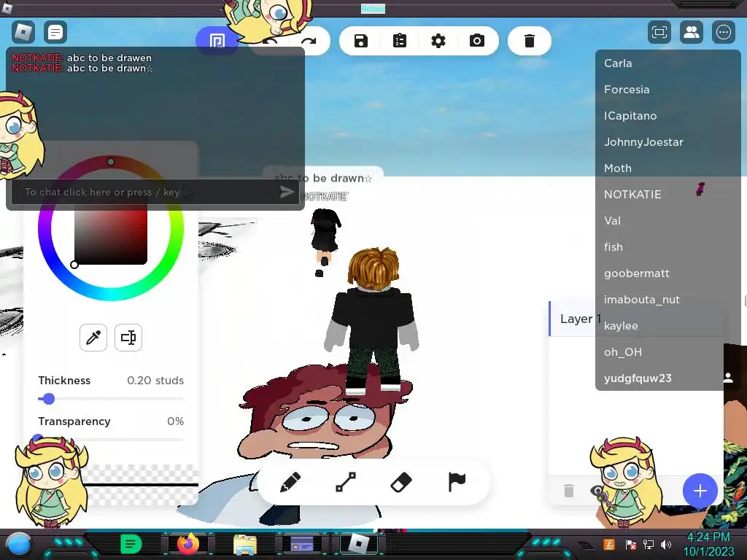
Task: Open the green document app on taskbar
Action: tap(131, 544)
